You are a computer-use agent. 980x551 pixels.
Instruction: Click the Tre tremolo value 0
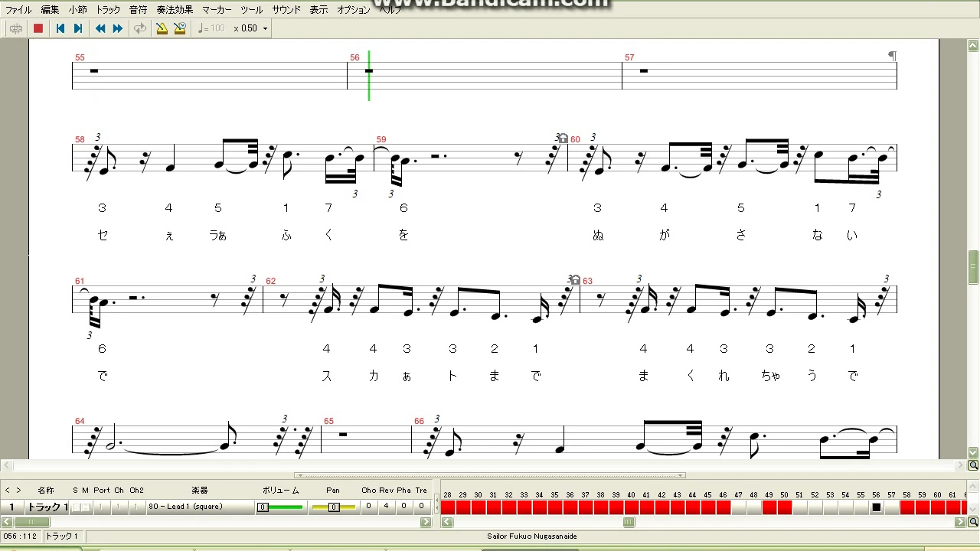click(421, 506)
